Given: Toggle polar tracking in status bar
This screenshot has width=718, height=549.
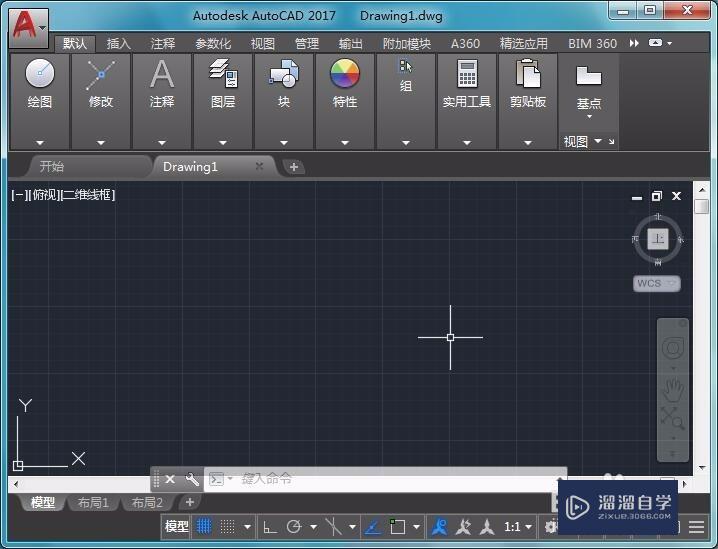Looking at the screenshot, I should [x=294, y=527].
